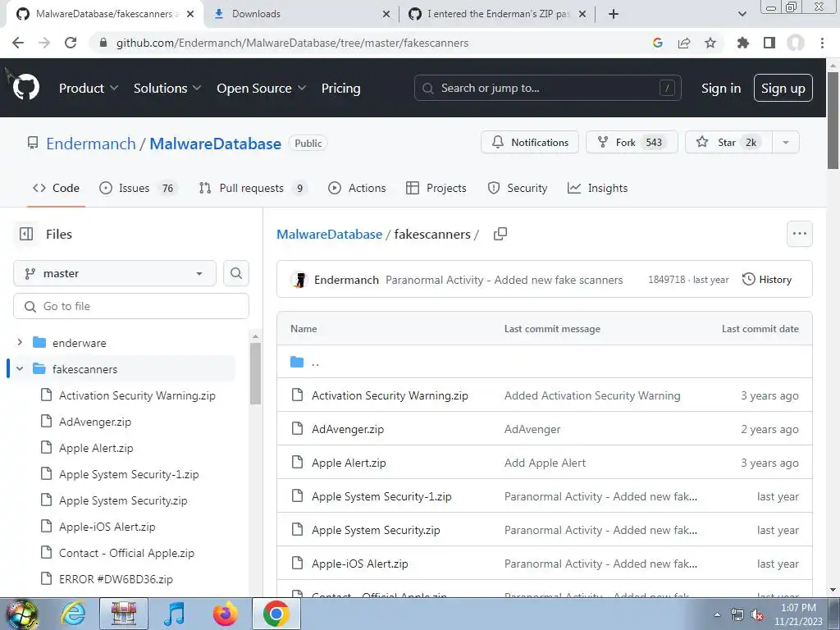This screenshot has height=630, width=840.
Task: Open the tab search dropdown arrow
Action: pos(742,14)
